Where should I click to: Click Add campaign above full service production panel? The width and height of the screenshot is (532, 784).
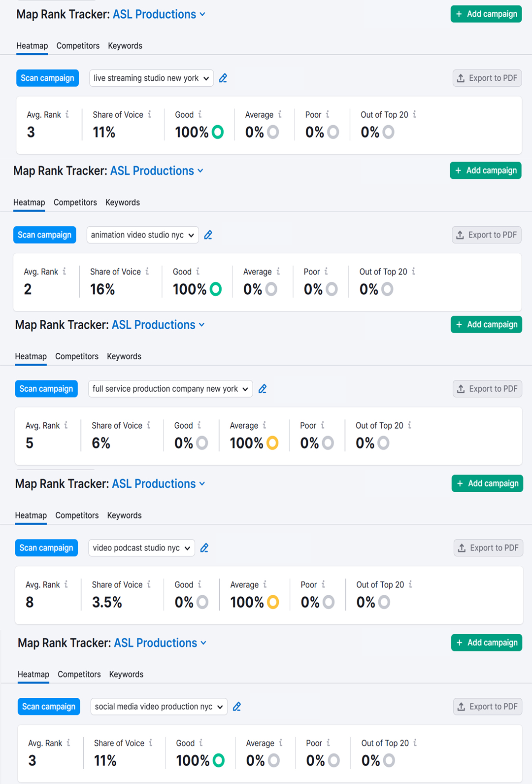pos(486,325)
